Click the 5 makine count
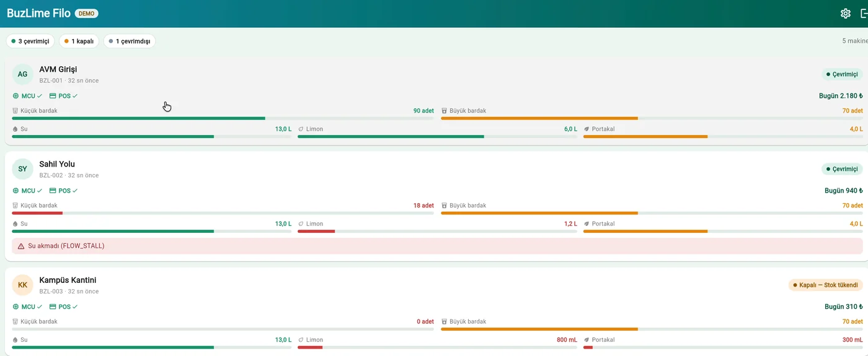Image resolution: width=868 pixels, height=356 pixels. point(855,41)
